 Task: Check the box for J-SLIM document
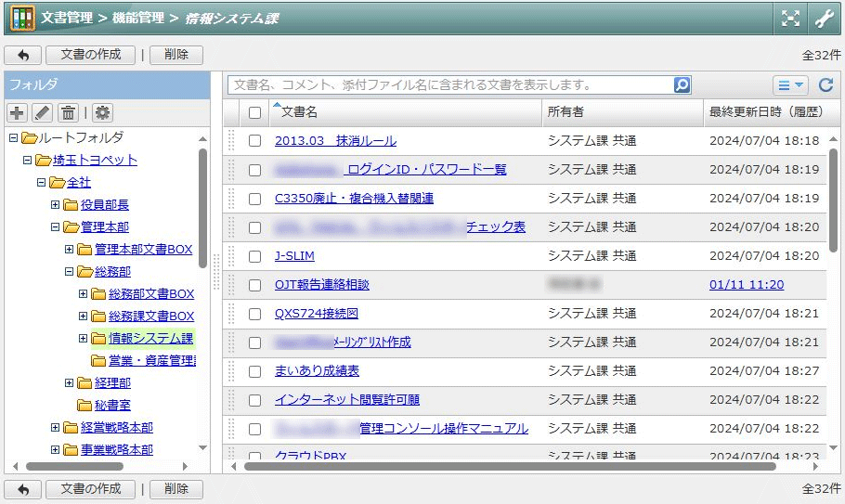coord(254,256)
